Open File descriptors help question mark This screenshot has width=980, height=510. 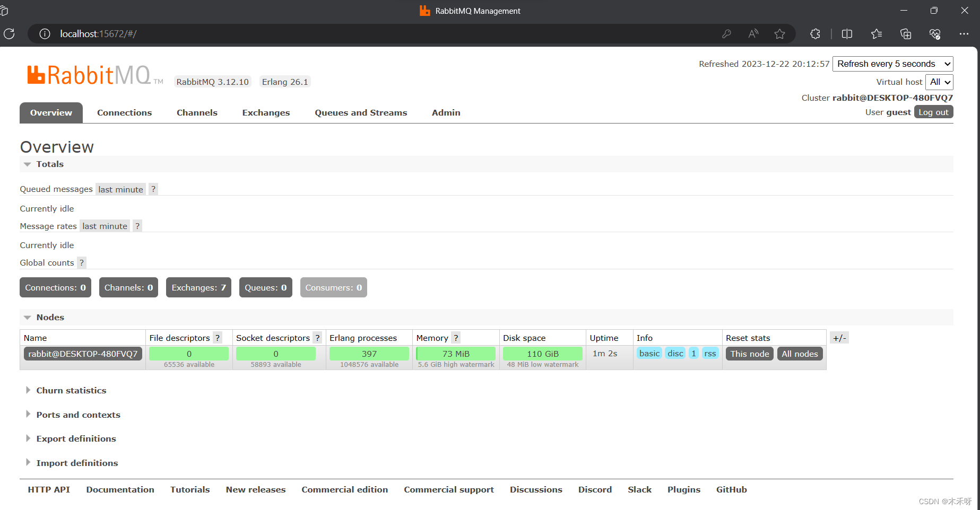pyautogui.click(x=218, y=338)
